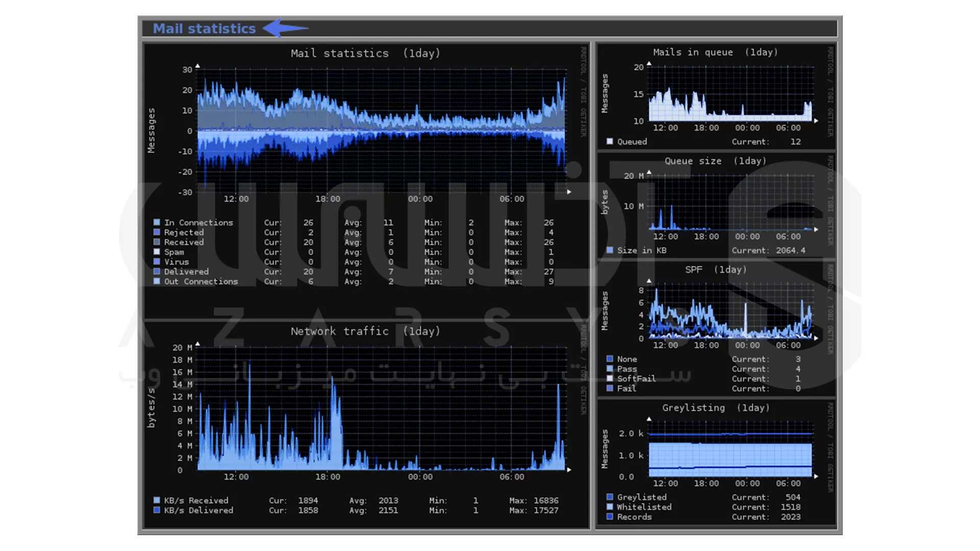980x551 pixels.
Task: Open the Mails in queue graph
Action: (716, 96)
